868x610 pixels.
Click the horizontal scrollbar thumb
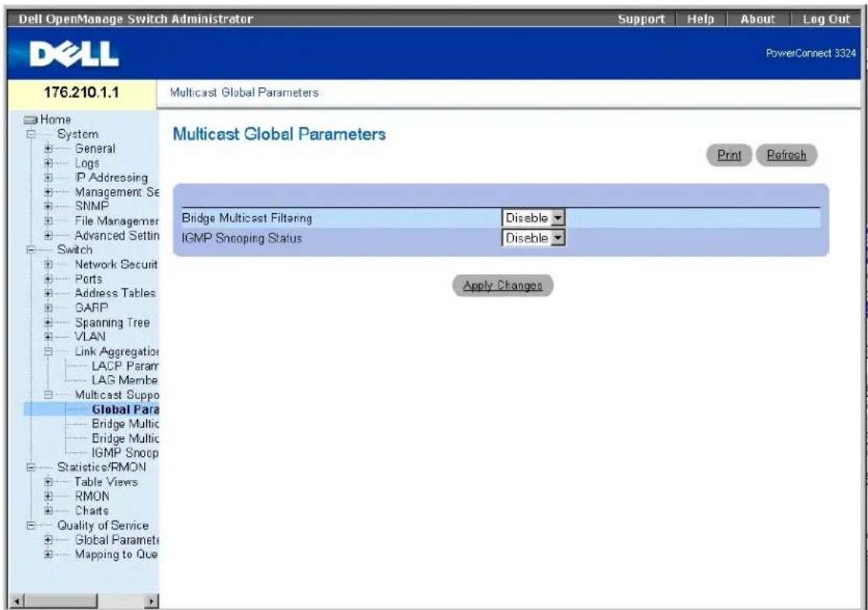click(x=61, y=601)
